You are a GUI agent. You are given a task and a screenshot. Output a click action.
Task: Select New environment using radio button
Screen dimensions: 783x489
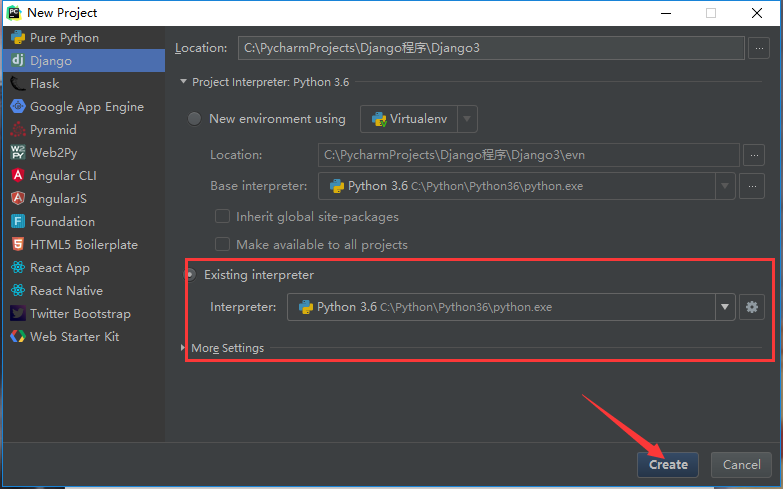click(194, 119)
